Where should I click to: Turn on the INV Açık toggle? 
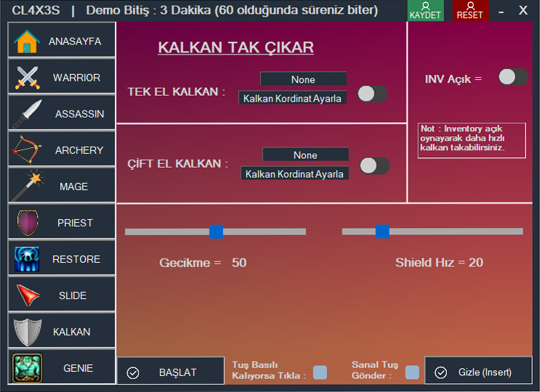click(513, 77)
